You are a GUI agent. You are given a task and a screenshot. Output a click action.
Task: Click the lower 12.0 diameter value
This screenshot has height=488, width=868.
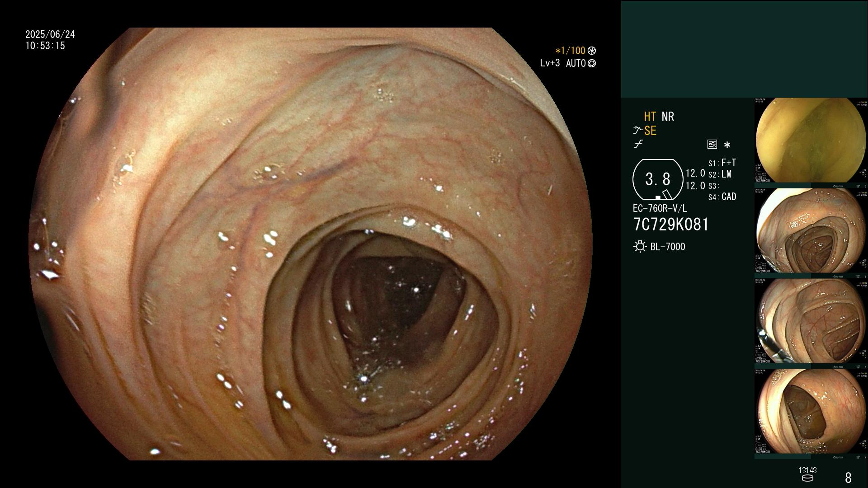[695, 186]
